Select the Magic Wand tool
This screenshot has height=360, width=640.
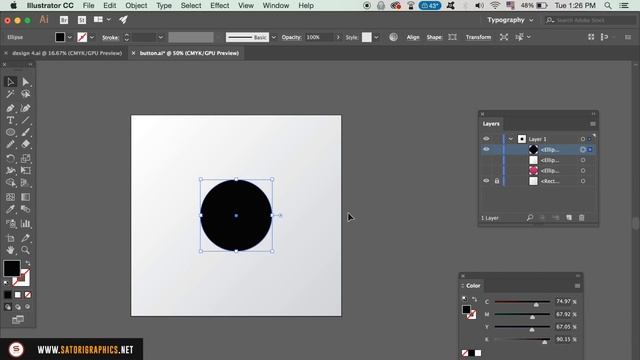(10, 94)
